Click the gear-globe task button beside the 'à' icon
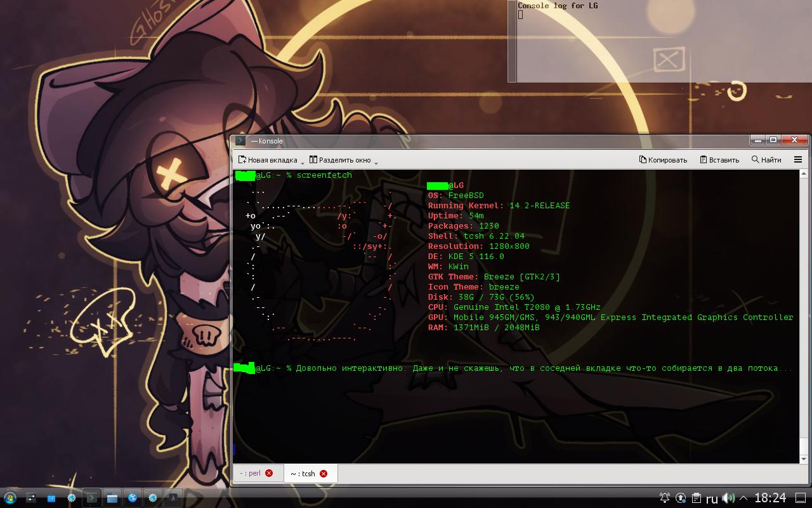This screenshot has width=812, height=508. point(153,498)
